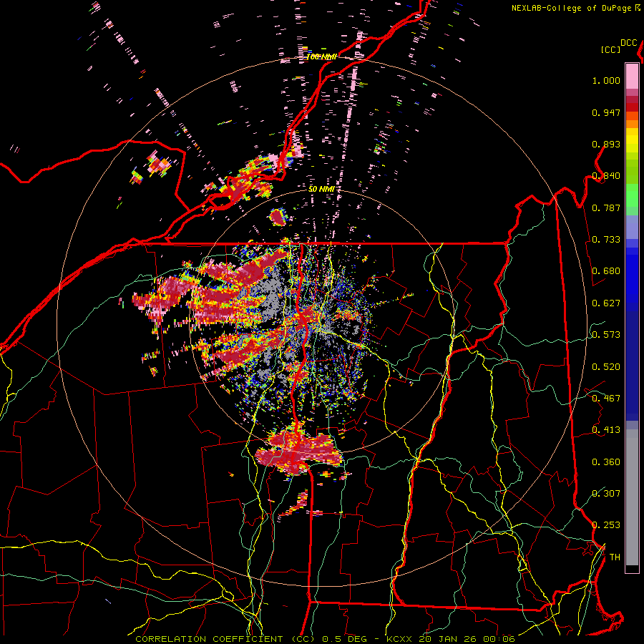The image size is (644, 644).
Task: Click the 0.733 legend value
Action: (x=606, y=240)
